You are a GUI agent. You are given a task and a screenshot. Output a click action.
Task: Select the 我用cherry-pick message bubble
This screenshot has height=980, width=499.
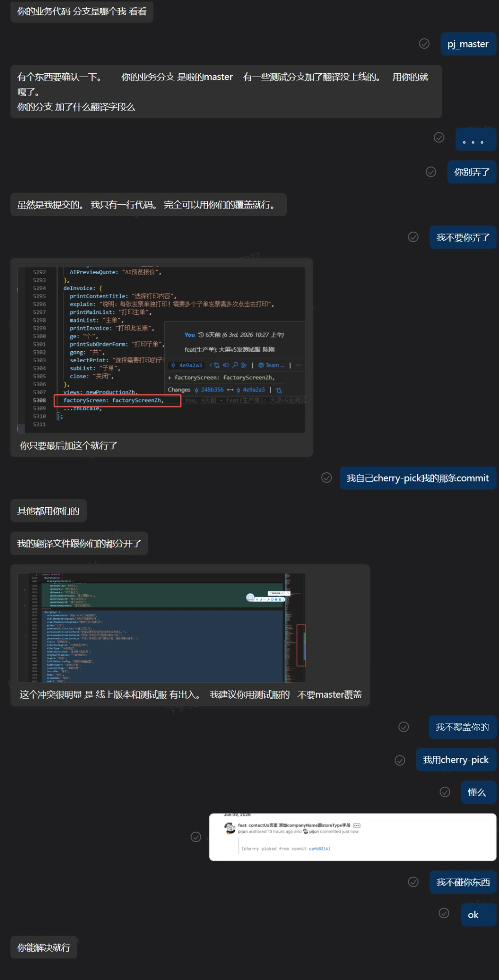(456, 760)
